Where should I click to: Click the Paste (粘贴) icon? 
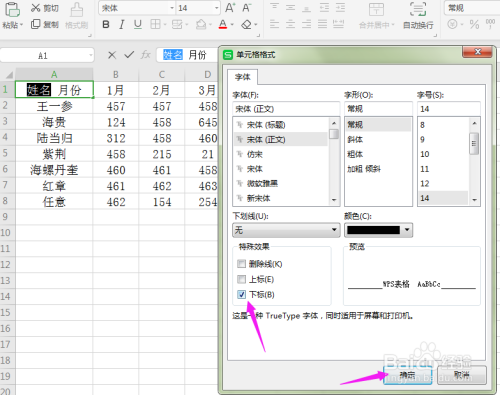click(x=12, y=9)
